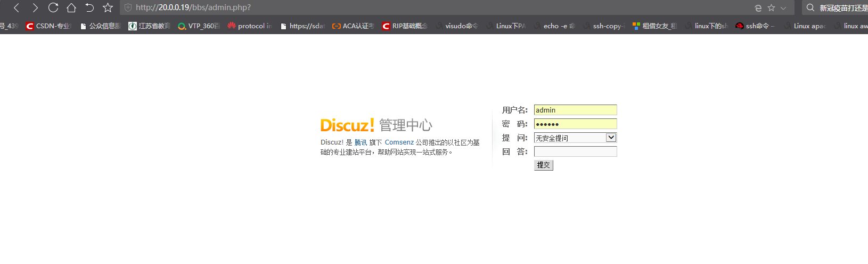The image size is (868, 264).
Task: Open the ssh-copy-i bookmark
Action: click(604, 26)
